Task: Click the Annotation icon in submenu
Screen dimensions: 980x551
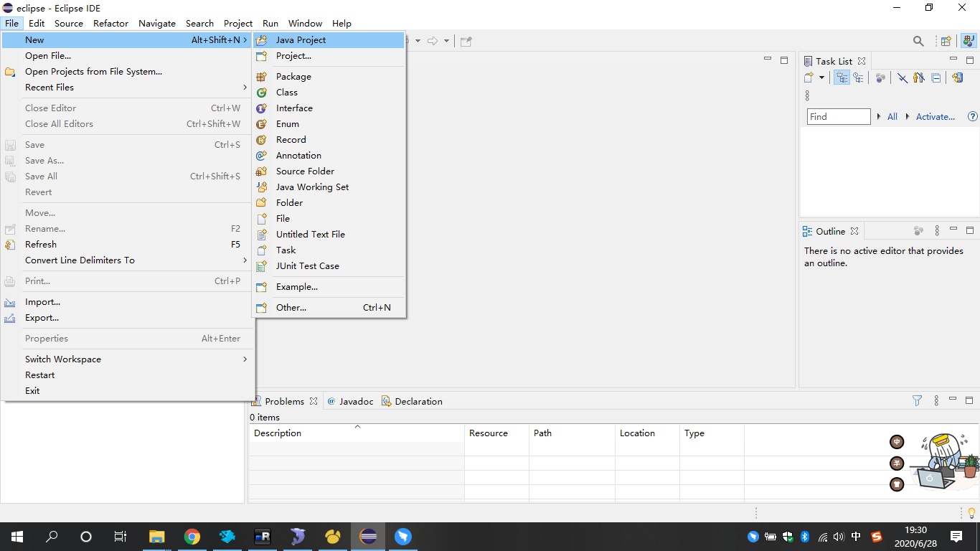Action: click(x=262, y=156)
